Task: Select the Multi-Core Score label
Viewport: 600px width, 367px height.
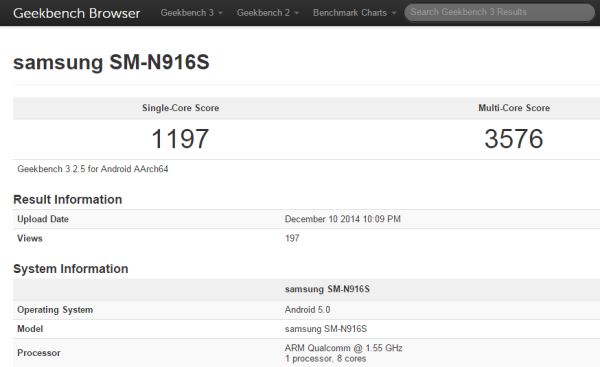Action: (x=514, y=108)
